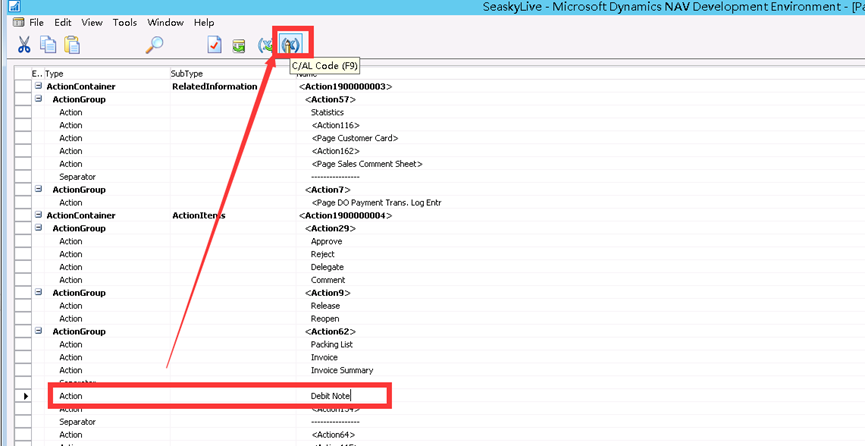The image size is (865, 446).
Task: Collapse the ActionGroup Action62 node
Action: coord(38,331)
